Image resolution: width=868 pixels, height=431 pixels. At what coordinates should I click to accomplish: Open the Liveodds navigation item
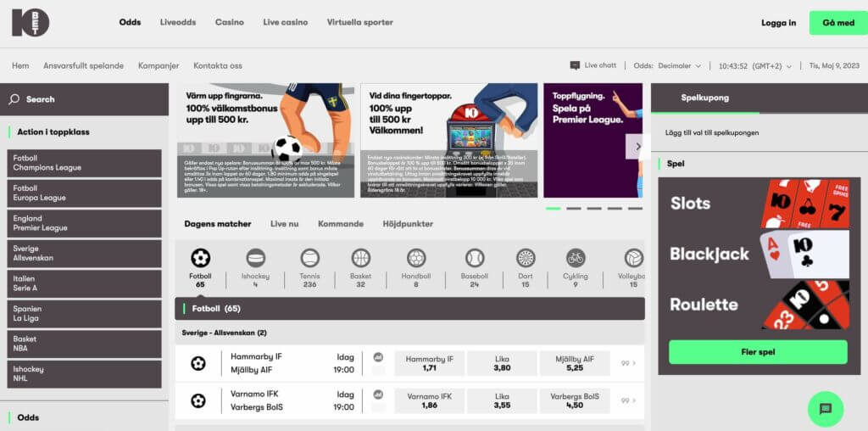178,23
